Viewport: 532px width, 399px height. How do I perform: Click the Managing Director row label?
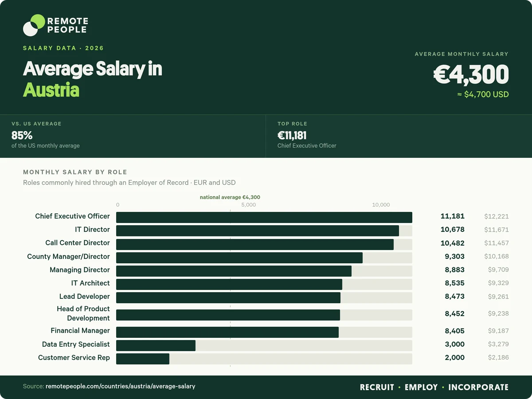pos(80,270)
